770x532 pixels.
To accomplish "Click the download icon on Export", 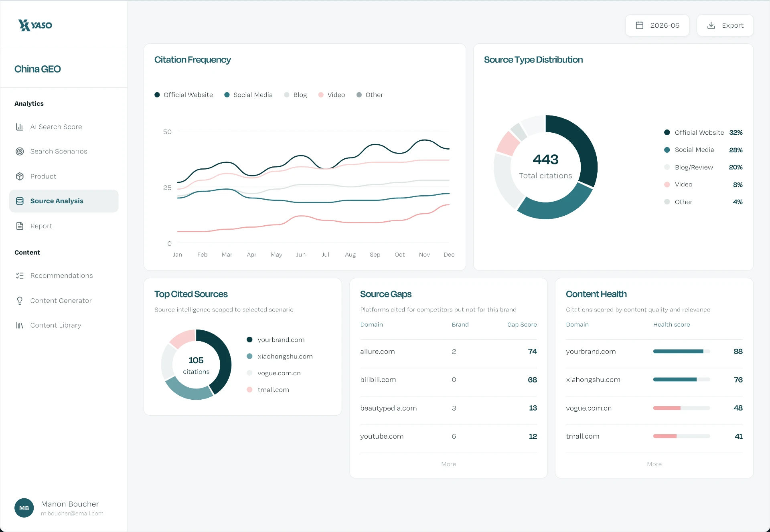I will pyautogui.click(x=711, y=25).
